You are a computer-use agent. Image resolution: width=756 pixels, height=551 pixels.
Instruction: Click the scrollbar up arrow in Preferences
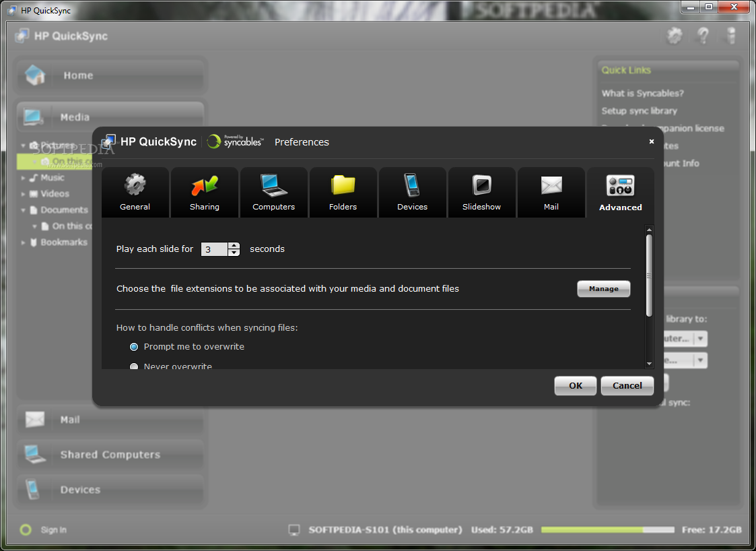(x=649, y=230)
